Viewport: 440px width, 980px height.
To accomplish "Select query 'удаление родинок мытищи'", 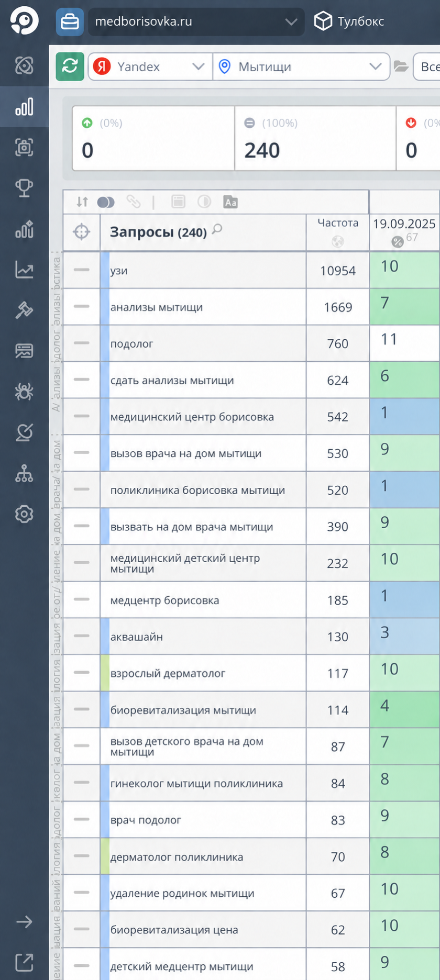I will (182, 894).
